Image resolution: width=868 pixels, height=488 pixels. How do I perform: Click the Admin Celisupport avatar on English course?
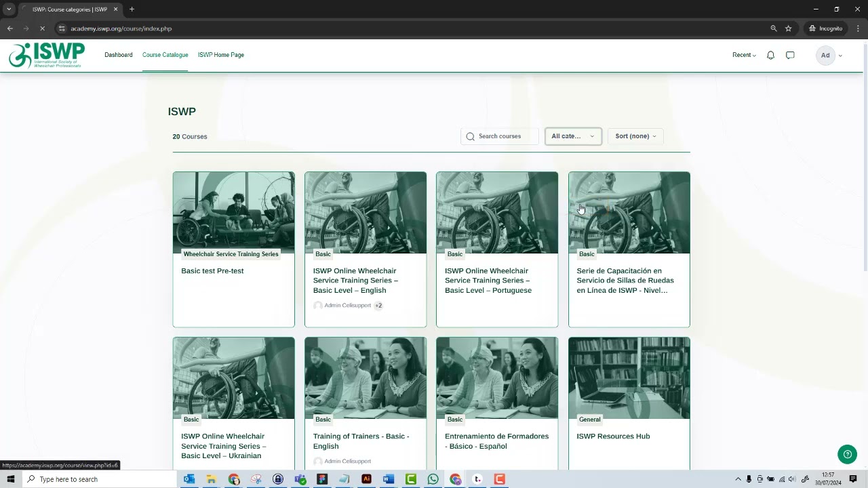(318, 306)
